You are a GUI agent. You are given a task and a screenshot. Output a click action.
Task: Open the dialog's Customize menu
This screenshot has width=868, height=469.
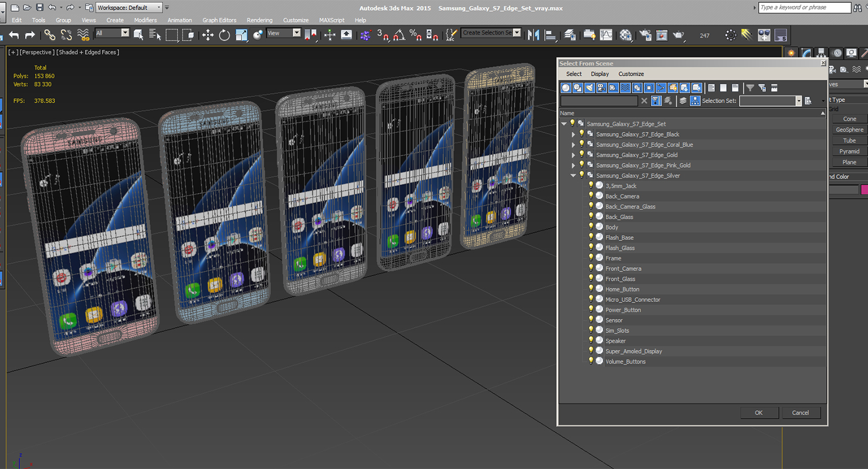point(631,74)
